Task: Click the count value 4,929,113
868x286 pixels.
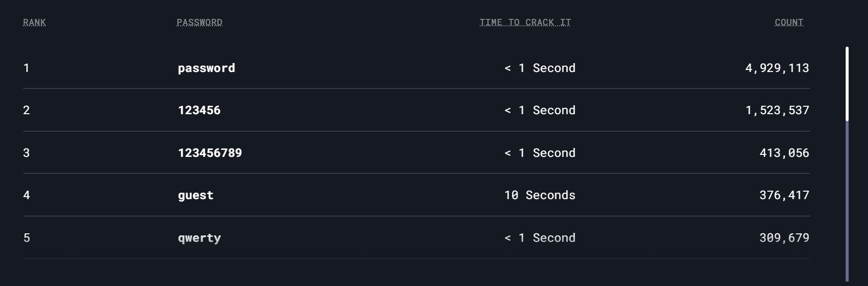Action: pyautogui.click(x=777, y=68)
